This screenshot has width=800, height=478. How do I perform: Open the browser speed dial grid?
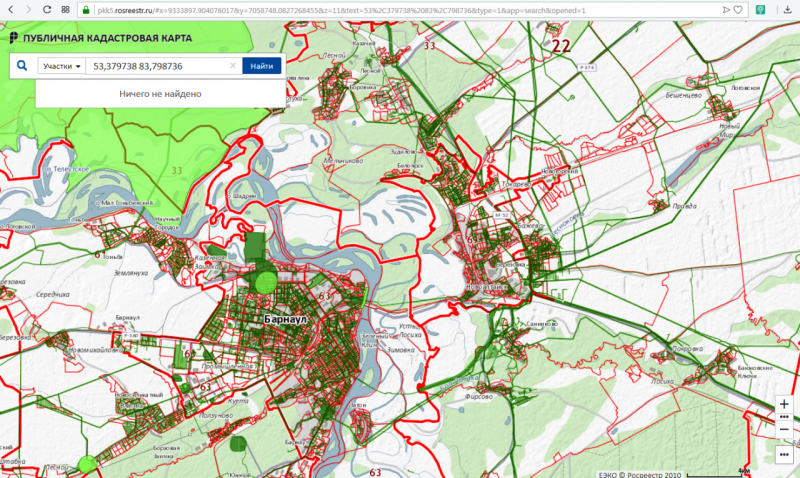point(65,10)
